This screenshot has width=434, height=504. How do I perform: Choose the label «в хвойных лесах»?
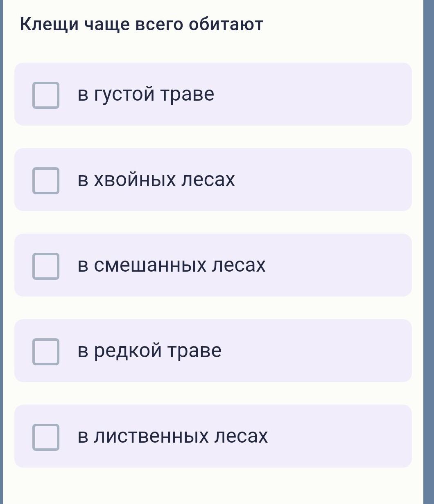(x=156, y=180)
